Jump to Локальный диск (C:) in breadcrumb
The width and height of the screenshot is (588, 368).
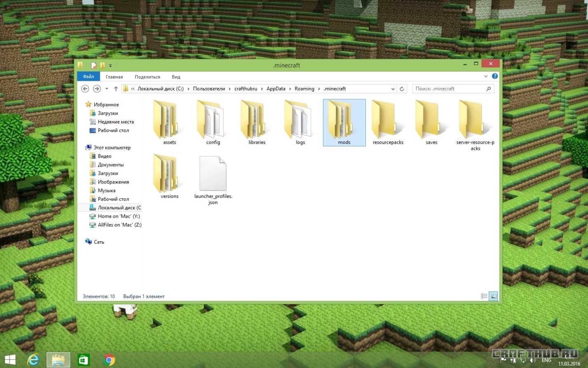pos(161,89)
